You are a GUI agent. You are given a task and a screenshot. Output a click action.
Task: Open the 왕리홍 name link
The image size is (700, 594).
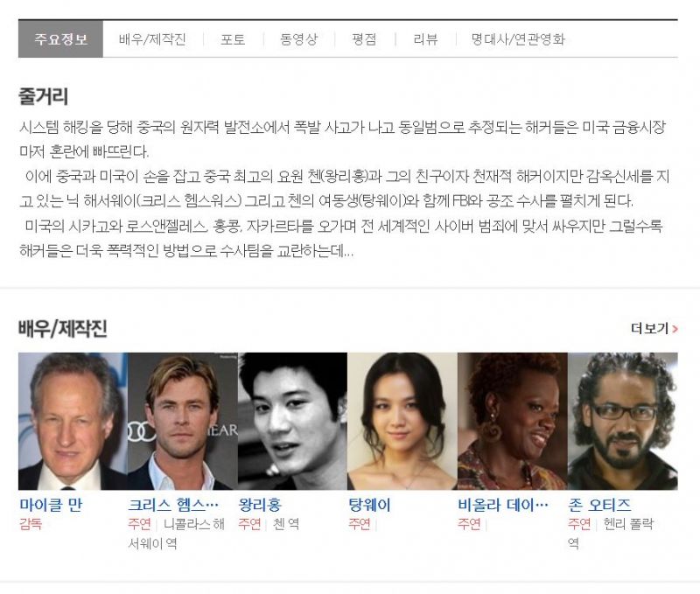tap(260, 505)
